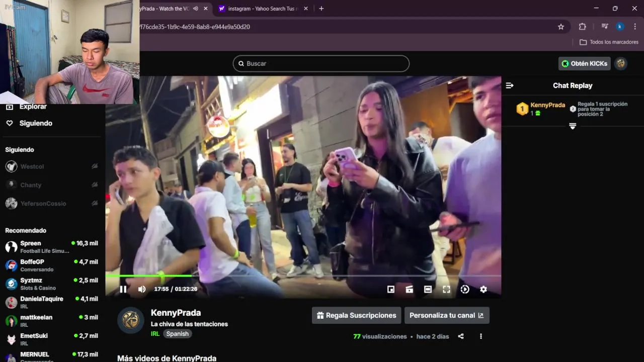Click Regala Suscripciones button

click(x=356, y=315)
